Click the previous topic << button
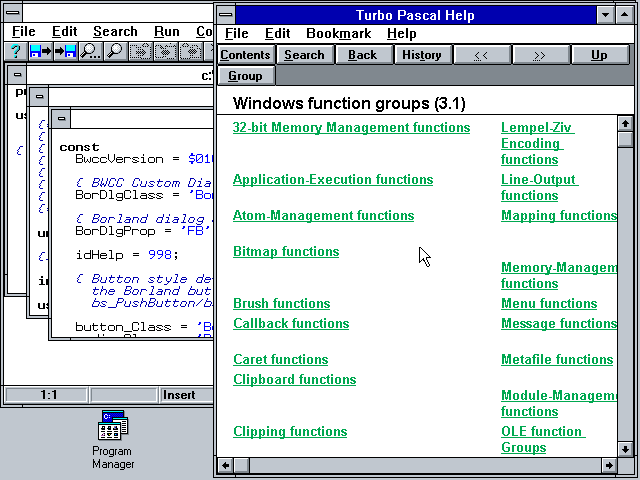640x480 pixels. pyautogui.click(x=481, y=55)
